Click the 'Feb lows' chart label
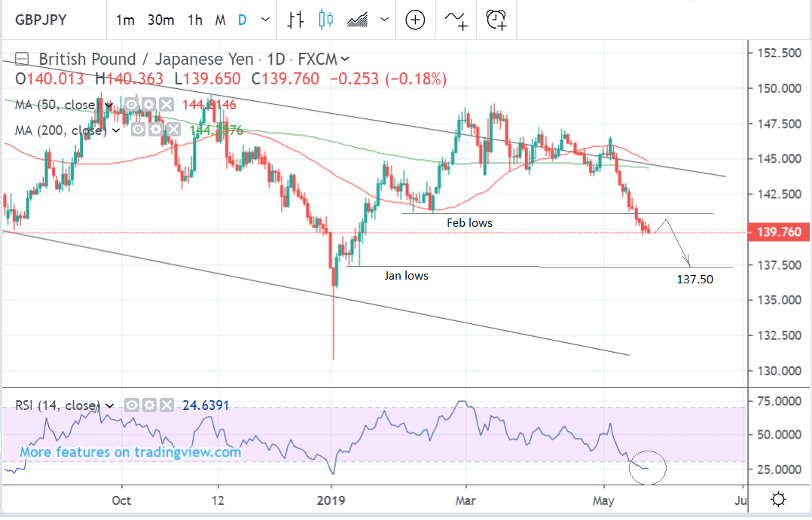 coord(469,223)
